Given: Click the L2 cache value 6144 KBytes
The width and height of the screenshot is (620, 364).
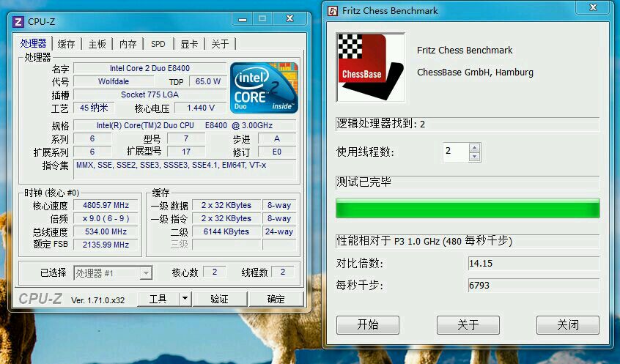Looking at the screenshot, I should click(226, 231).
